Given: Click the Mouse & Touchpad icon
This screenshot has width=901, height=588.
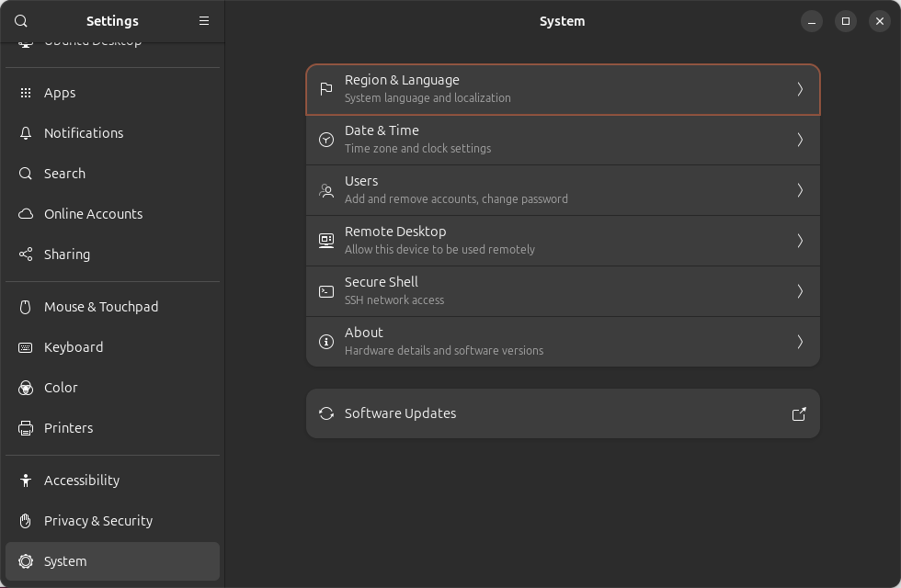Looking at the screenshot, I should point(26,307).
